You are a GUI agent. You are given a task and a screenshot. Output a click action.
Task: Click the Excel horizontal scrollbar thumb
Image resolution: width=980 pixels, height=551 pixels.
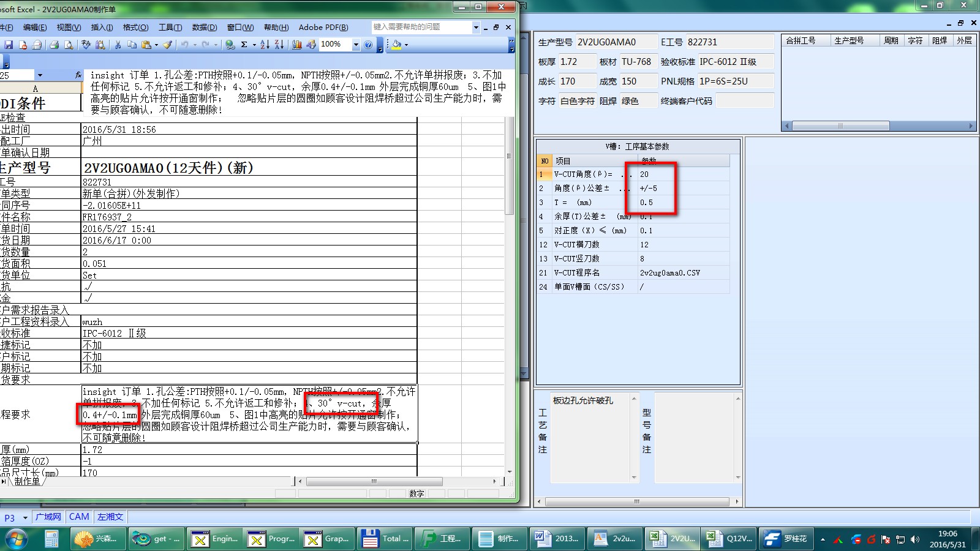[374, 482]
